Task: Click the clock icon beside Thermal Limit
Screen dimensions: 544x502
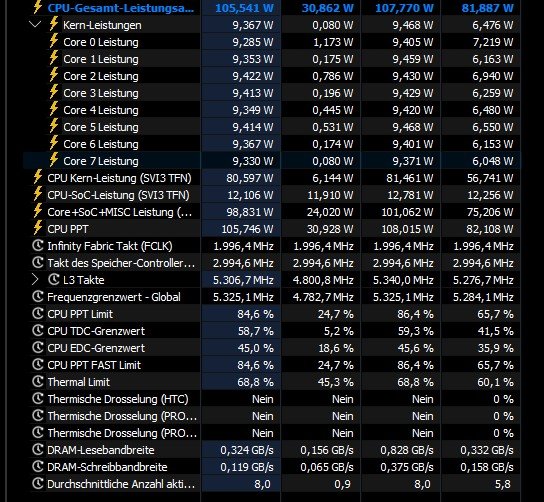Action: tap(38, 382)
